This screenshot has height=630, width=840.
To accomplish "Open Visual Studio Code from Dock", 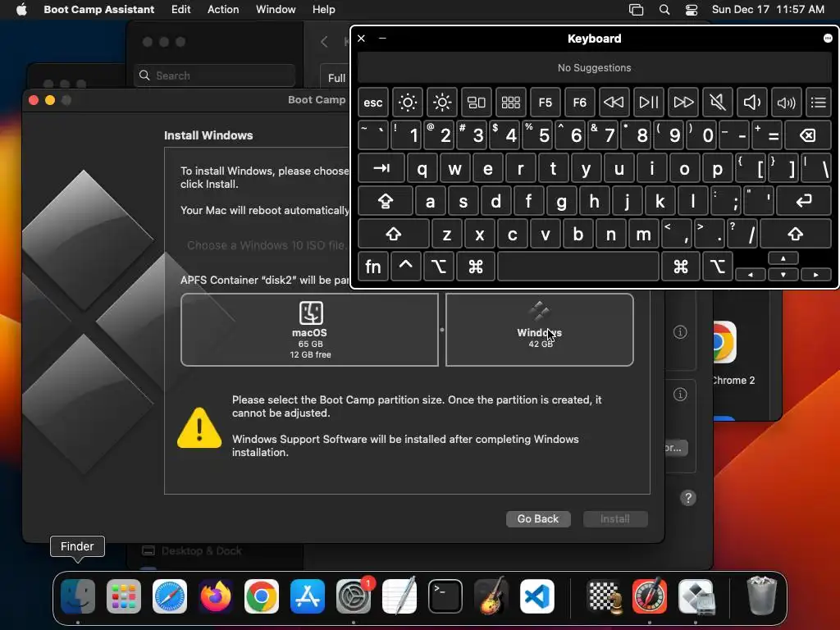I will coord(536,596).
